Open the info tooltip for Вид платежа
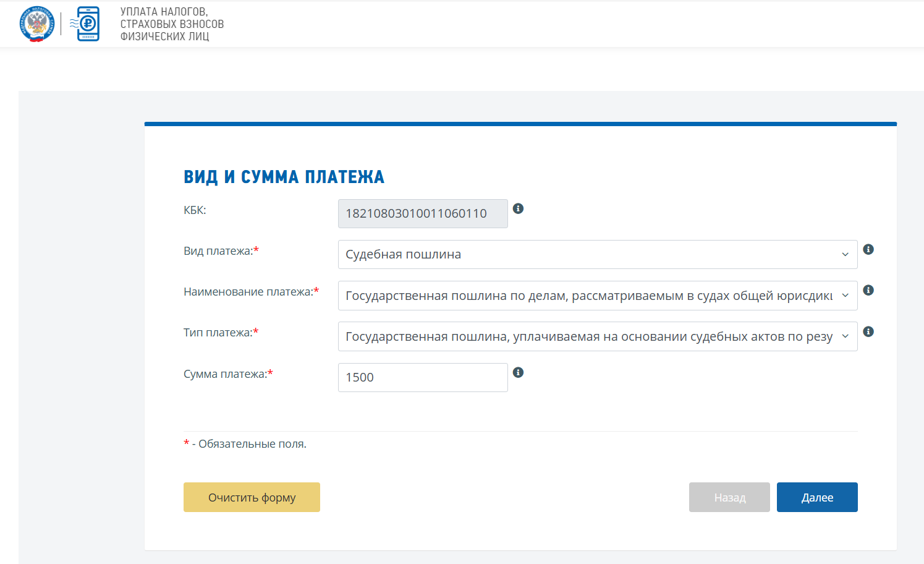 coord(868,249)
